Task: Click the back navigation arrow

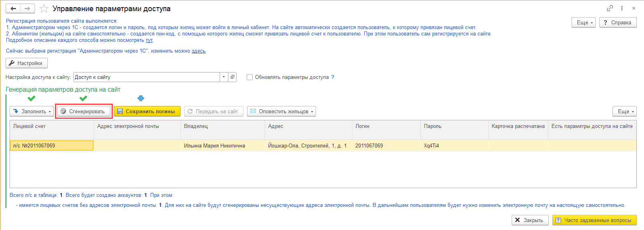Action: point(13,8)
